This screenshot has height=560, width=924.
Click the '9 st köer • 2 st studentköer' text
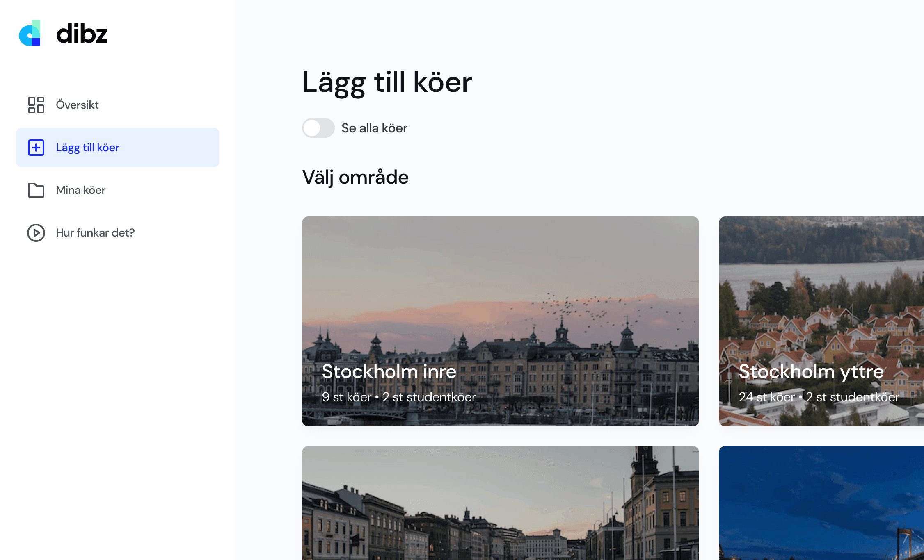coord(399,397)
